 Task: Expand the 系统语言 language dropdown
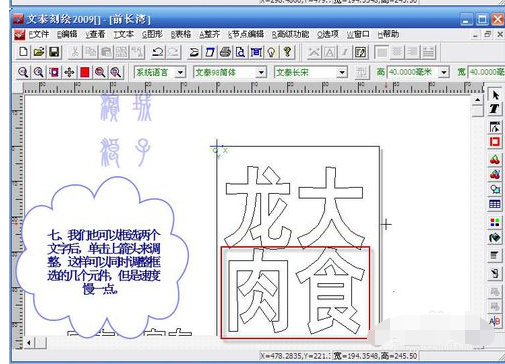coord(180,72)
